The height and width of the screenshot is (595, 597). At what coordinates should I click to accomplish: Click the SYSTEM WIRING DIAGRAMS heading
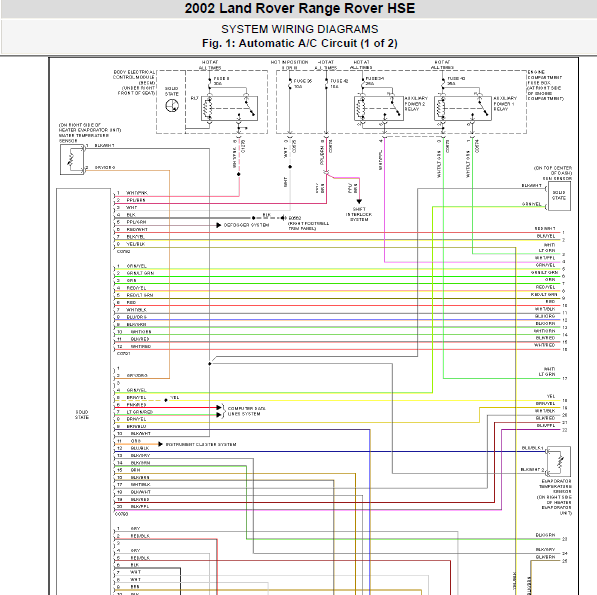(300, 29)
